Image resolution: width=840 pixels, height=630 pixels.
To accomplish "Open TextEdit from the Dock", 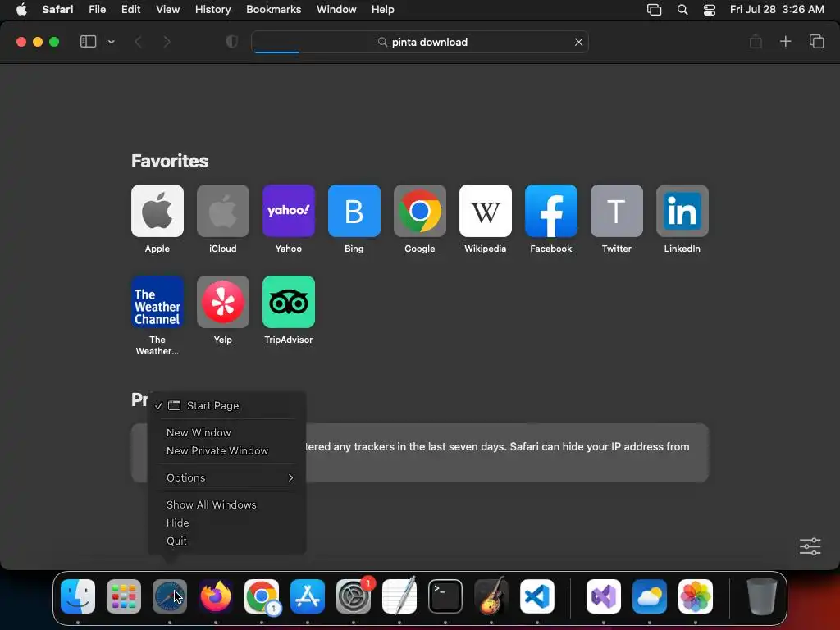I will coord(399,596).
